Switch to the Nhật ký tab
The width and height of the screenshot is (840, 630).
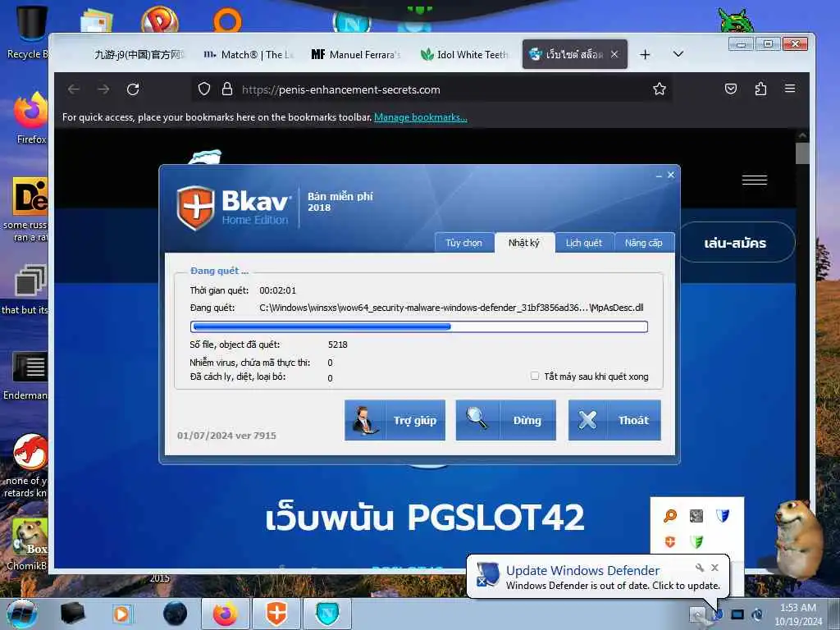coord(524,243)
